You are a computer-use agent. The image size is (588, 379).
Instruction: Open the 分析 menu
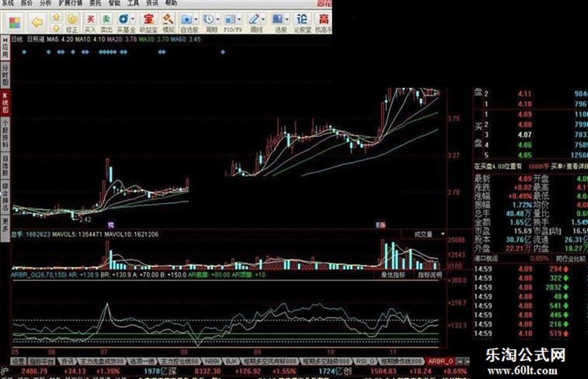click(45, 3)
